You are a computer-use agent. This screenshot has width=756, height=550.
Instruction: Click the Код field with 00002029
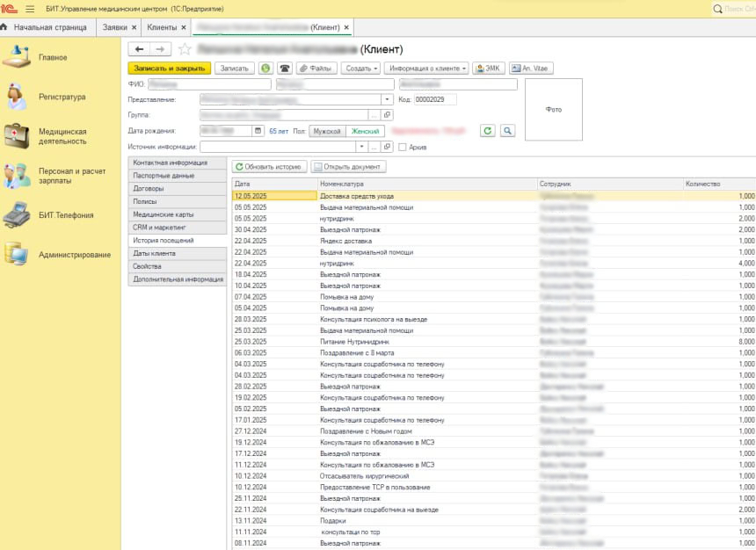tap(435, 99)
